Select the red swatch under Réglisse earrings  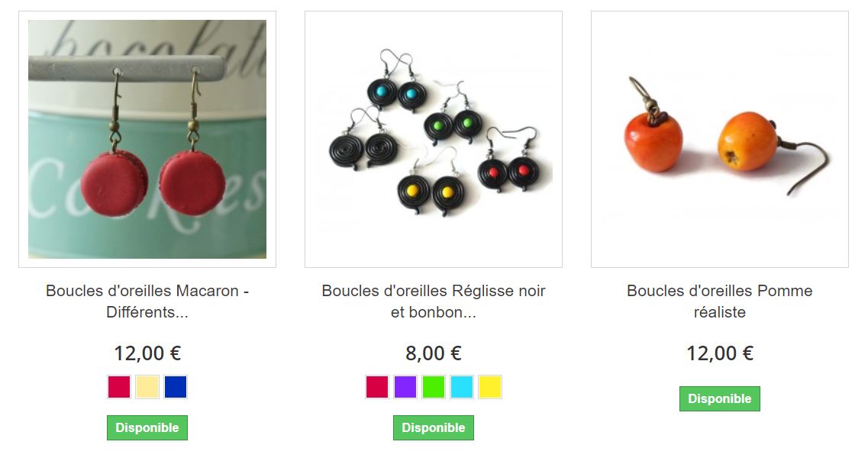[377, 387]
